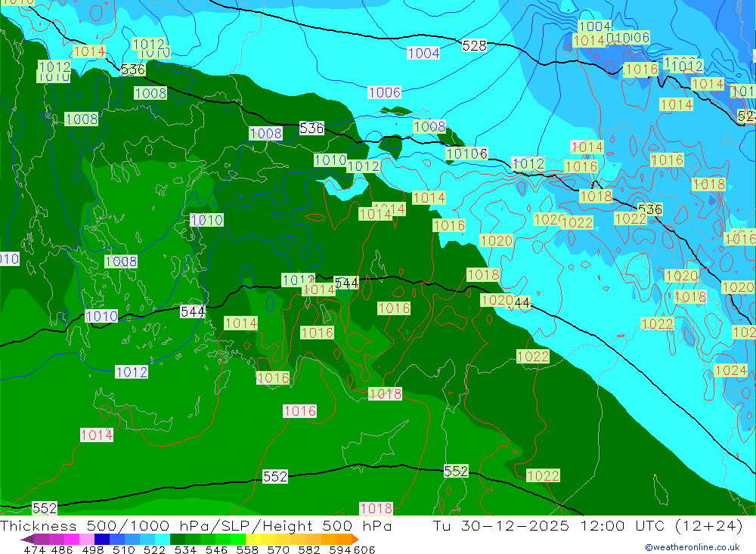Click the legend value 582
756x554 pixels.
(x=309, y=549)
